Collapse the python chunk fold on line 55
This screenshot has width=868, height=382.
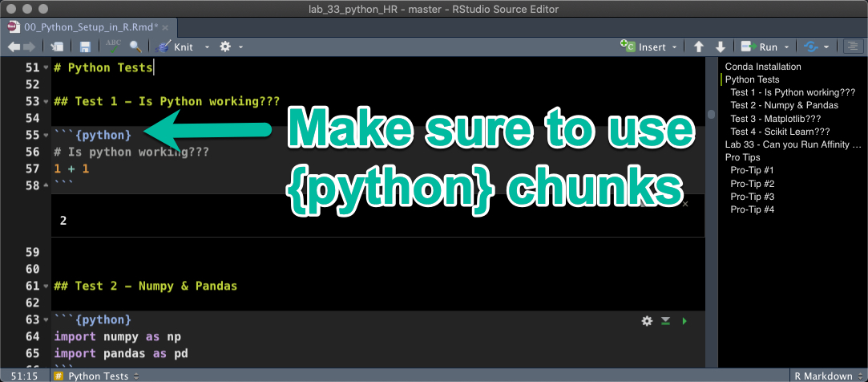click(46, 136)
